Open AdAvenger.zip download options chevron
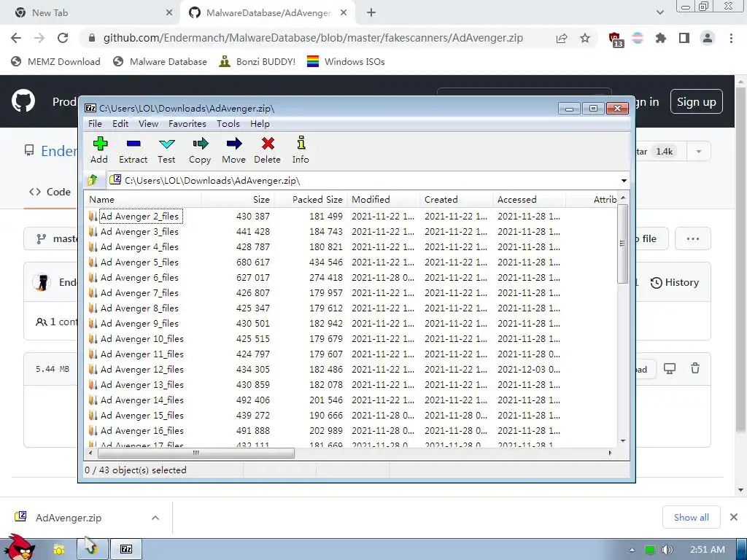747x560 pixels. [155, 518]
